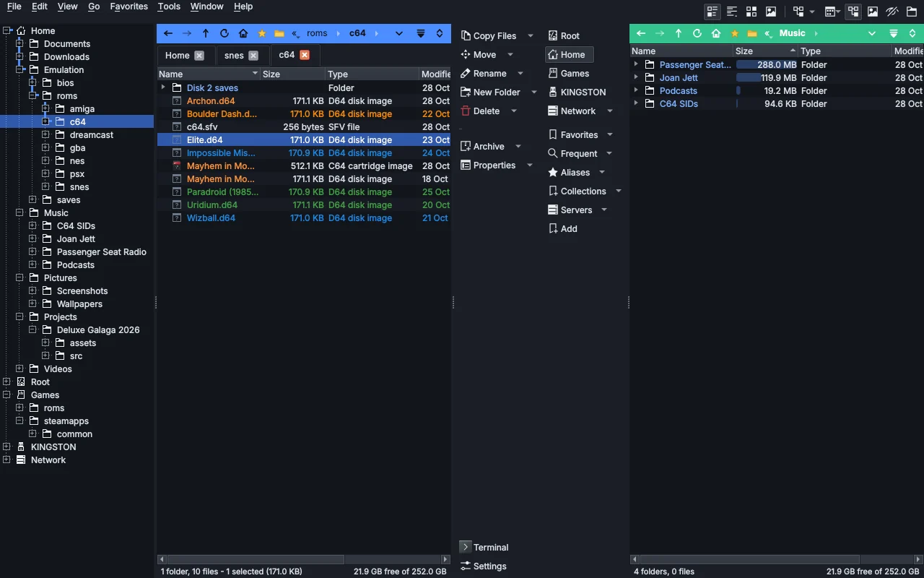Screen dimensions: 924x578
Task: Refresh the c64 pane listing
Action: point(225,33)
